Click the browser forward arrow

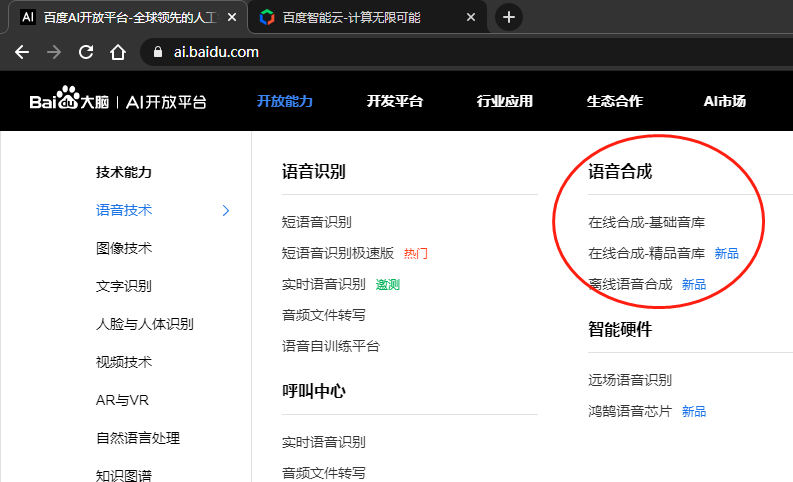pyautogui.click(x=54, y=52)
